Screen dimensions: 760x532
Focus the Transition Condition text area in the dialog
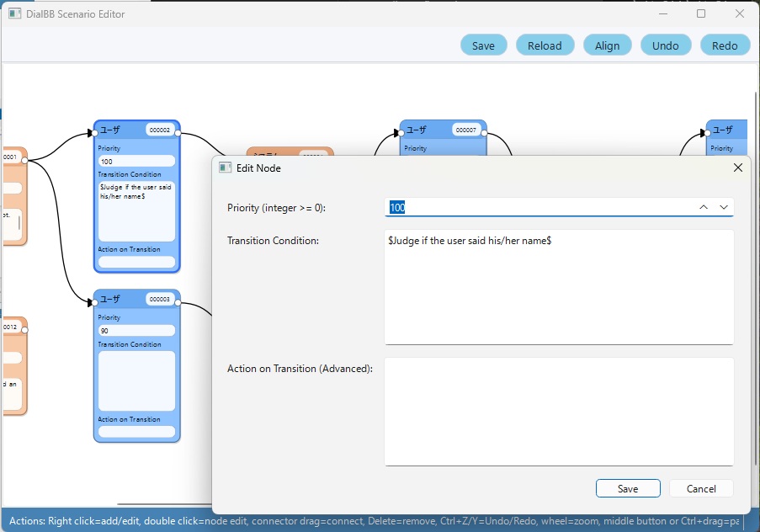click(x=559, y=287)
